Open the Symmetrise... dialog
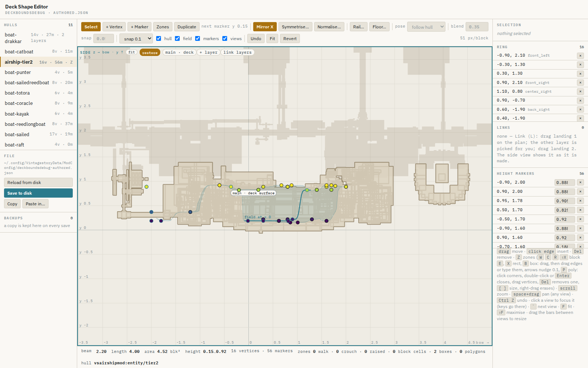The height and width of the screenshot is (368, 588). tap(295, 27)
